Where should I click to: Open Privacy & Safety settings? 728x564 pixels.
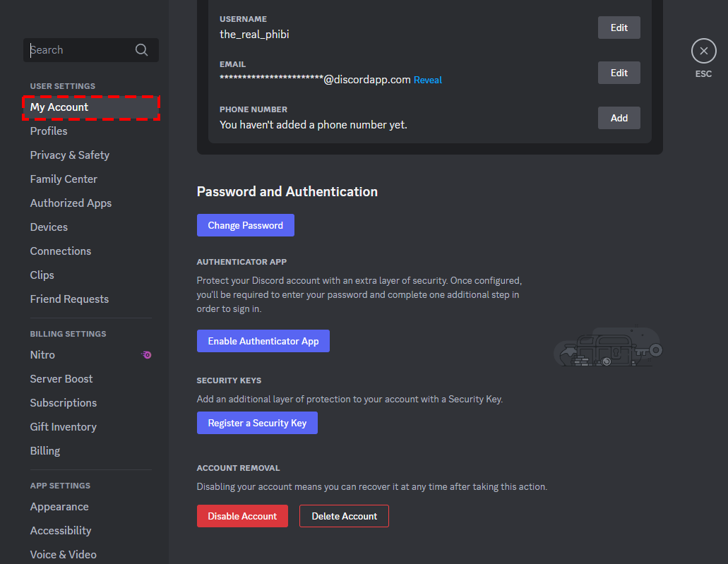pyautogui.click(x=69, y=155)
